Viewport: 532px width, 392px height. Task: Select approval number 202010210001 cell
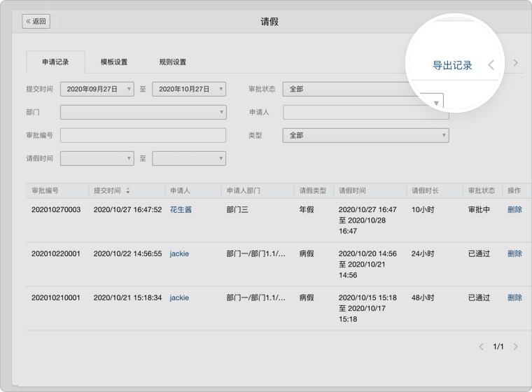click(56, 297)
